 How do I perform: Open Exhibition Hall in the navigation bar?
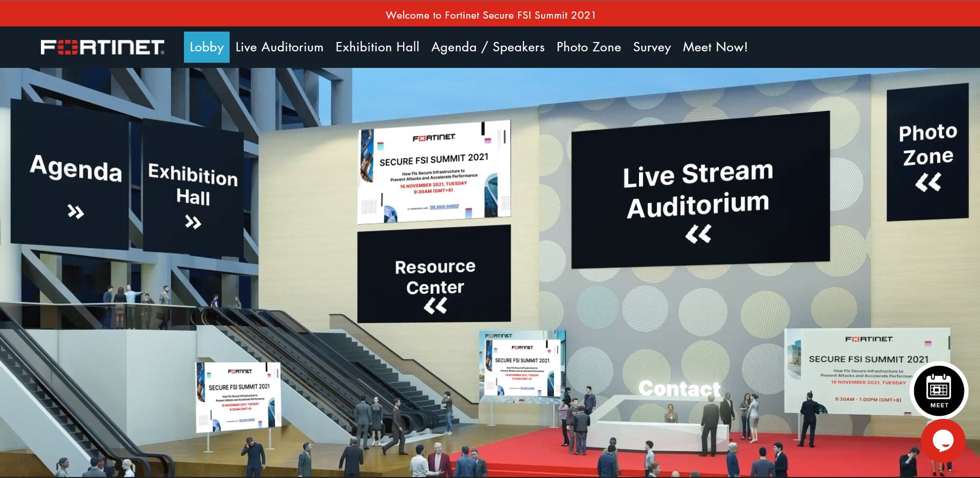point(377,47)
